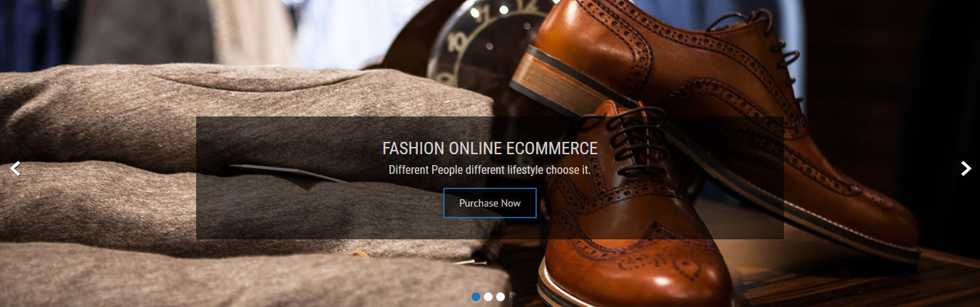Switch to the middle slide via the center dot
Image resolution: width=980 pixels, height=307 pixels.
pos(488,297)
